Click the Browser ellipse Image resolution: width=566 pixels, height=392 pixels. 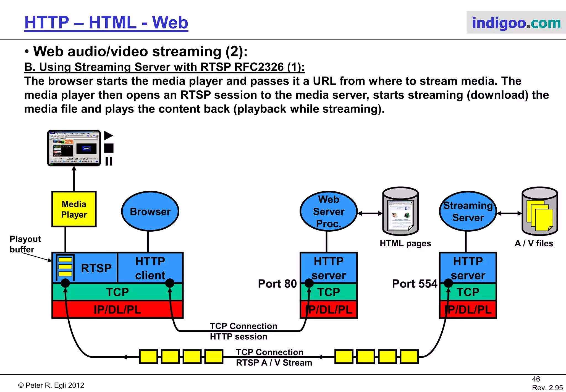click(150, 211)
